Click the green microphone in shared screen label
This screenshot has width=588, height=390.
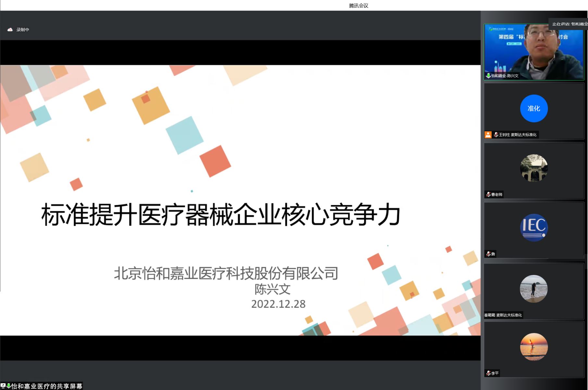9,386
